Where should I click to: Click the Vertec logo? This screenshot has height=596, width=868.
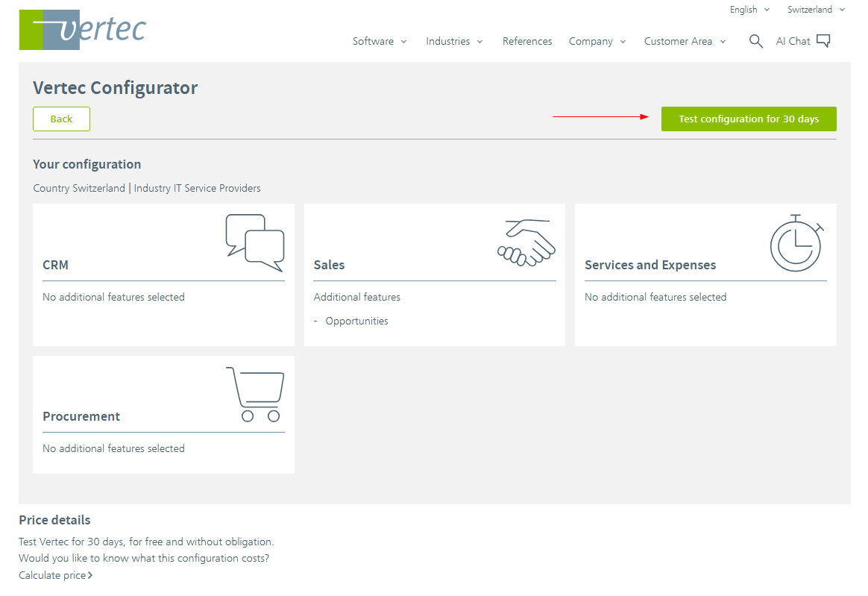83,30
